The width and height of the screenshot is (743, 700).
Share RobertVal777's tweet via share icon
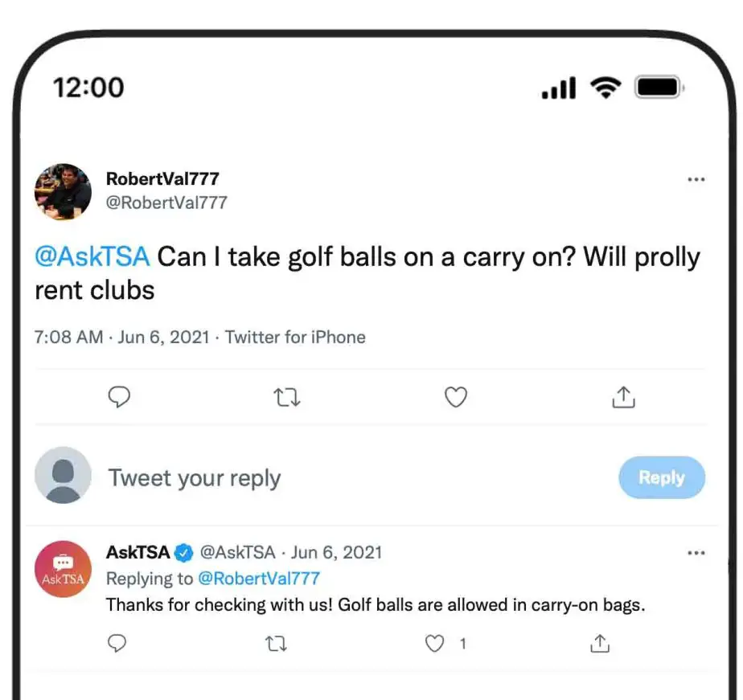pyautogui.click(x=625, y=397)
